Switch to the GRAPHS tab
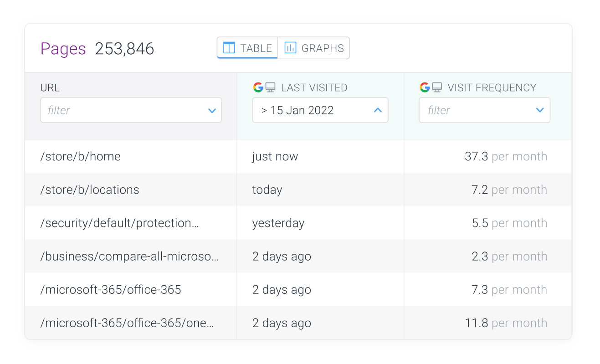 point(313,47)
